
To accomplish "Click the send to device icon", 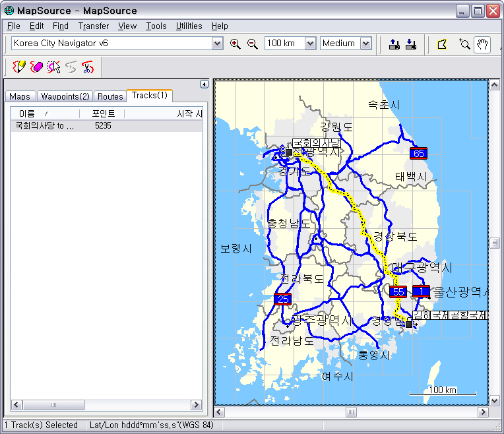I will [394, 44].
